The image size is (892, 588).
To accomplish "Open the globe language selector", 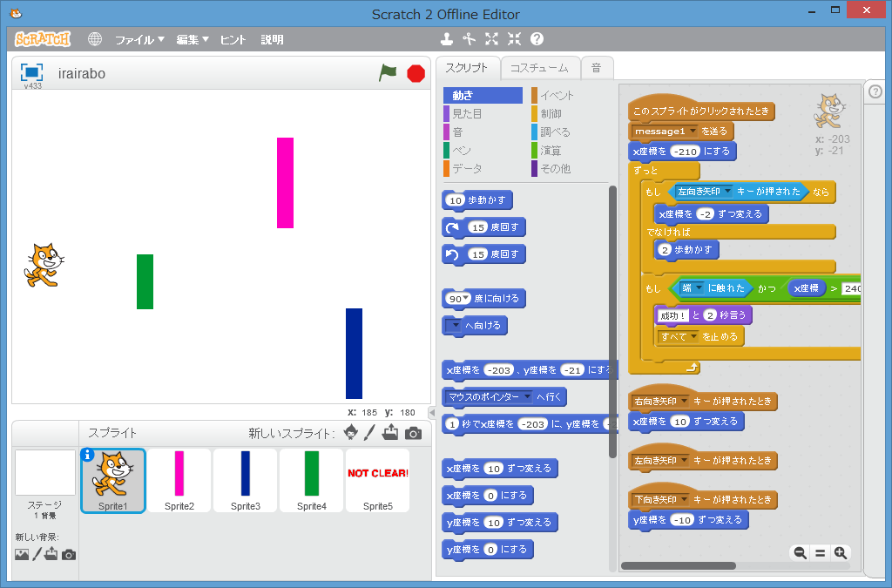I will click(95, 39).
